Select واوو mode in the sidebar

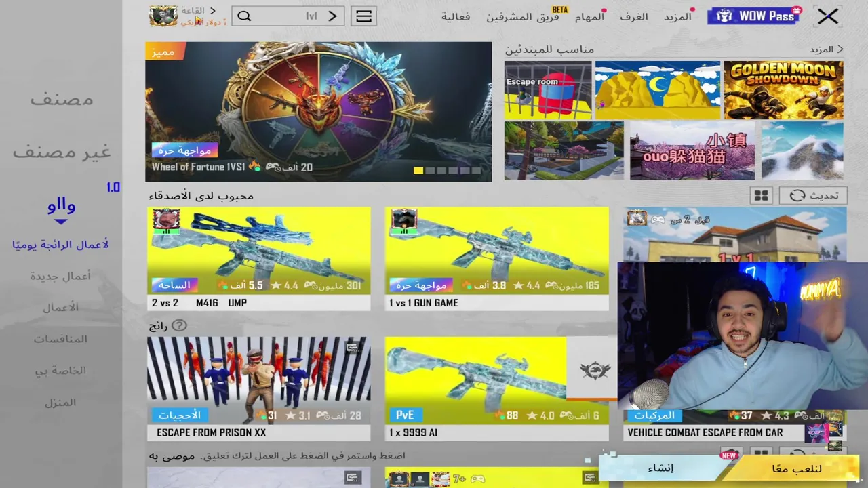(x=61, y=205)
